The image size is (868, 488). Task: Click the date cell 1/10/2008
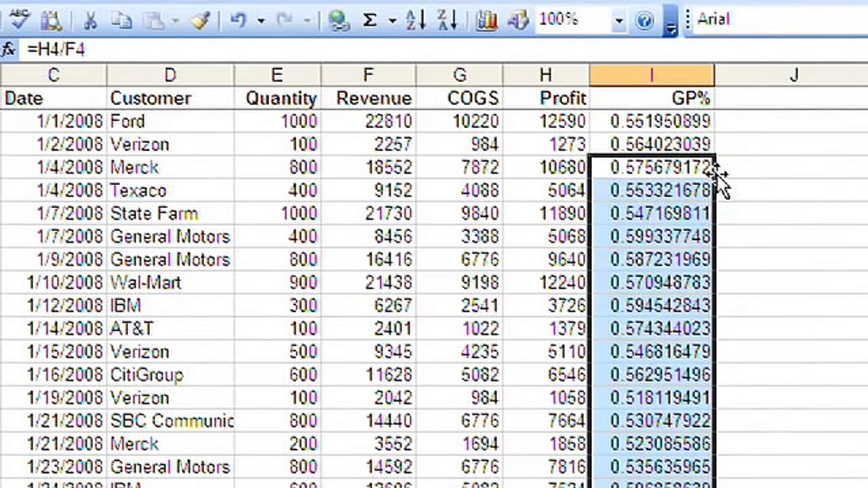53,283
